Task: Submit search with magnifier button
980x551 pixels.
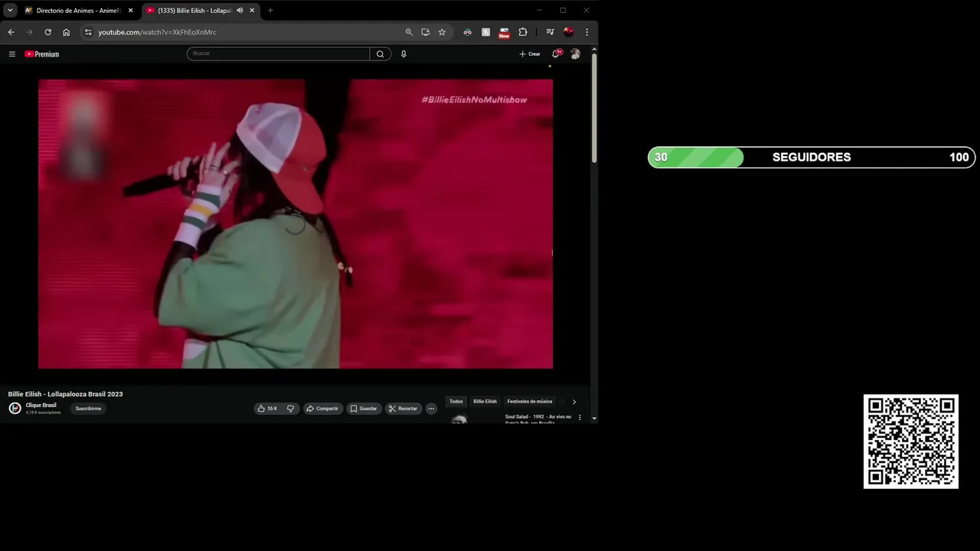Action: pyautogui.click(x=380, y=54)
